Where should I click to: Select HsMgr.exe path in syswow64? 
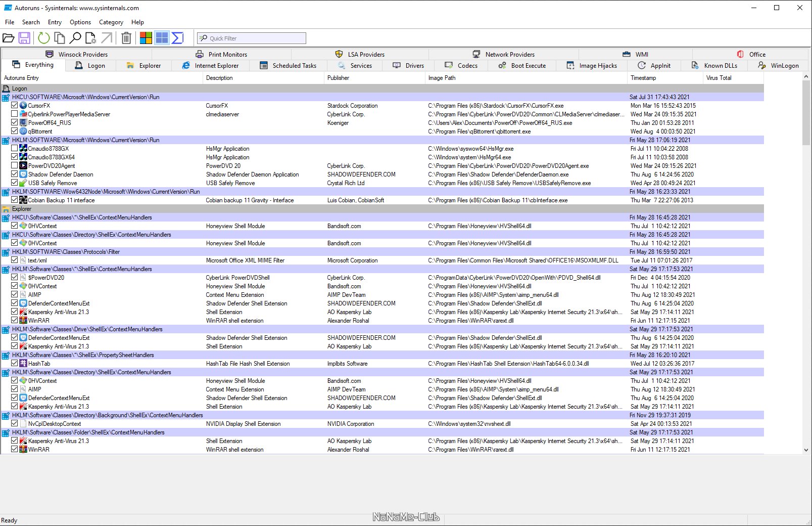coord(470,149)
